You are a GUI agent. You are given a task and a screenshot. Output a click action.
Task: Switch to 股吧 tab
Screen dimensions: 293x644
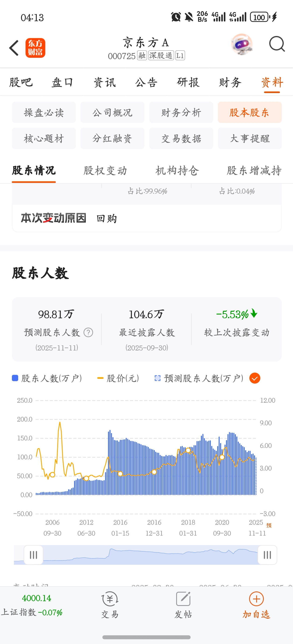coord(21,82)
